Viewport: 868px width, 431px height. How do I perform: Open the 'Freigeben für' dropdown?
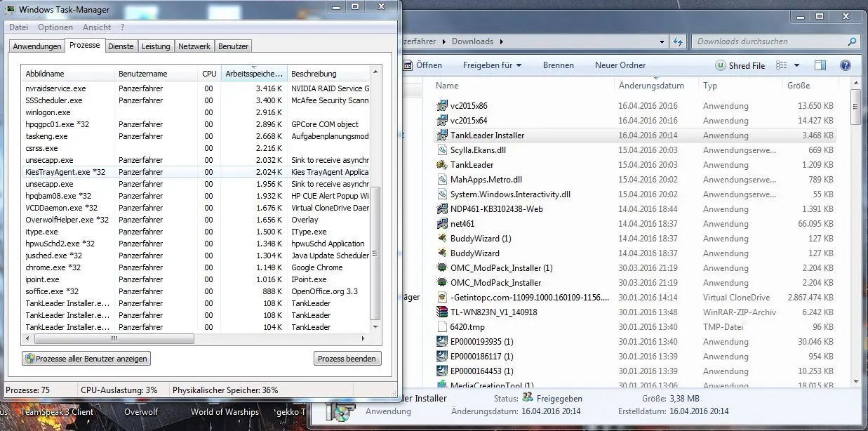(492, 65)
